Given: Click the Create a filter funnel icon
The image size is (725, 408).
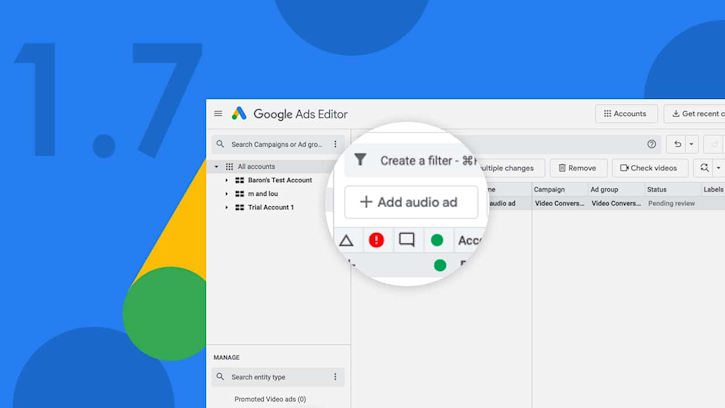Looking at the screenshot, I should point(360,160).
